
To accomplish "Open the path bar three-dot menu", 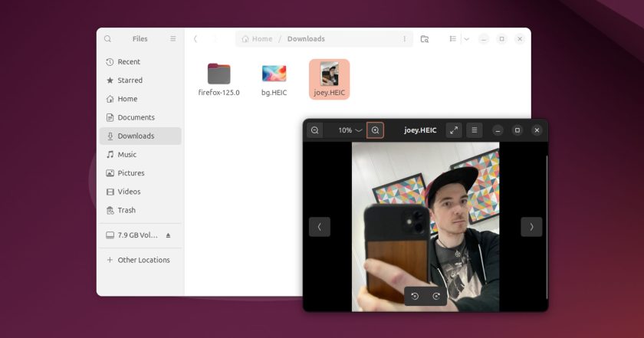I will point(405,38).
